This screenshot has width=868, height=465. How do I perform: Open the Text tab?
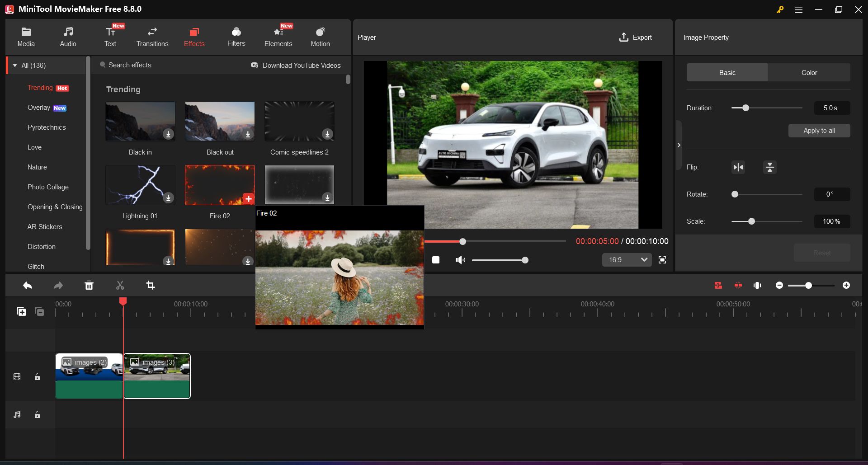[x=110, y=37]
